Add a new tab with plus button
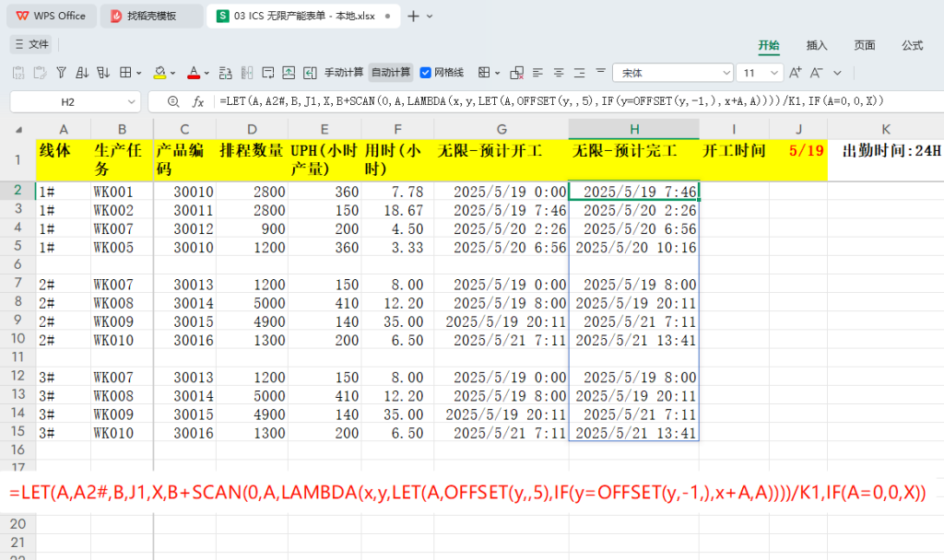This screenshot has width=944, height=560. (413, 17)
